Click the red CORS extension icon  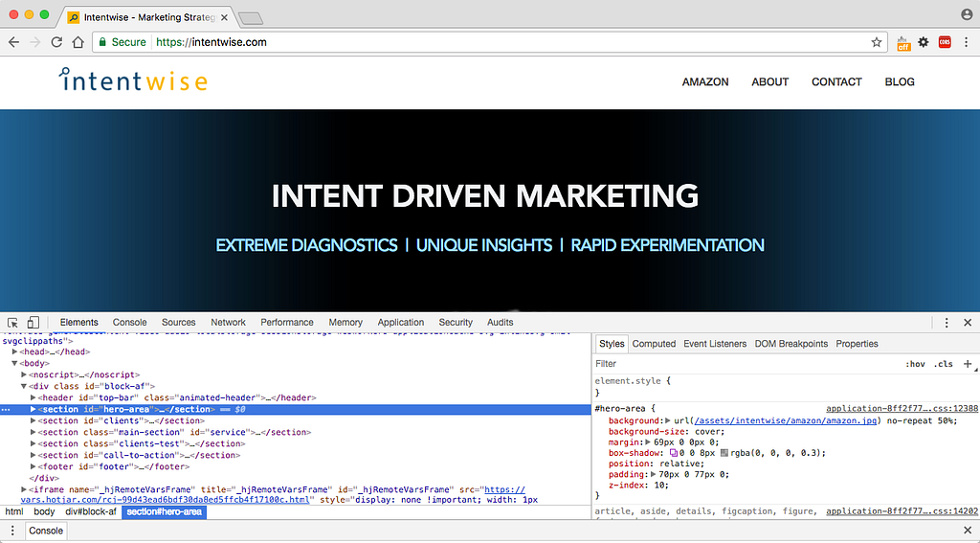pyautogui.click(x=945, y=42)
